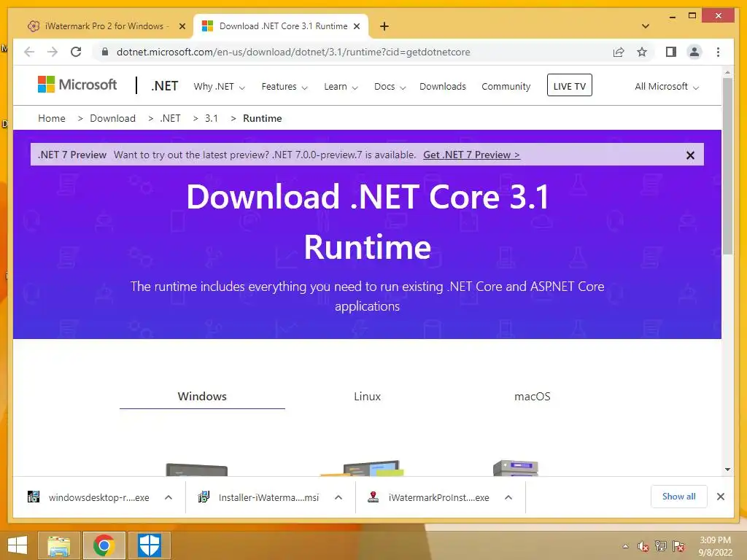Click the Microsoft logo
Screen dimensions: 747x560
point(77,85)
